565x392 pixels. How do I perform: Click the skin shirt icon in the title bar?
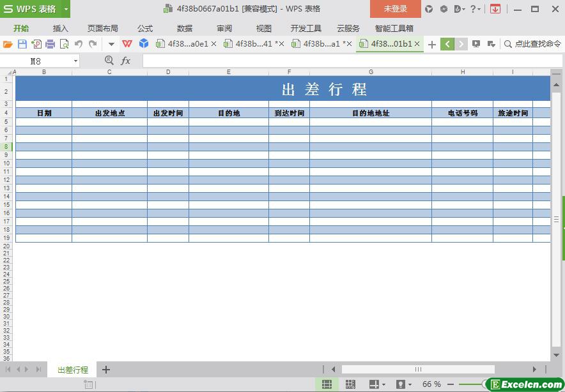pos(429,9)
